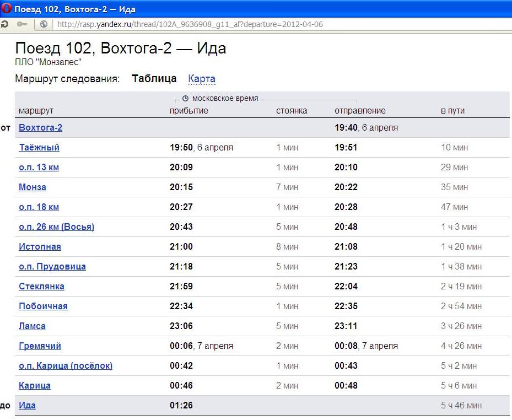Click the globe site-info icon in address bar

pos(44,24)
